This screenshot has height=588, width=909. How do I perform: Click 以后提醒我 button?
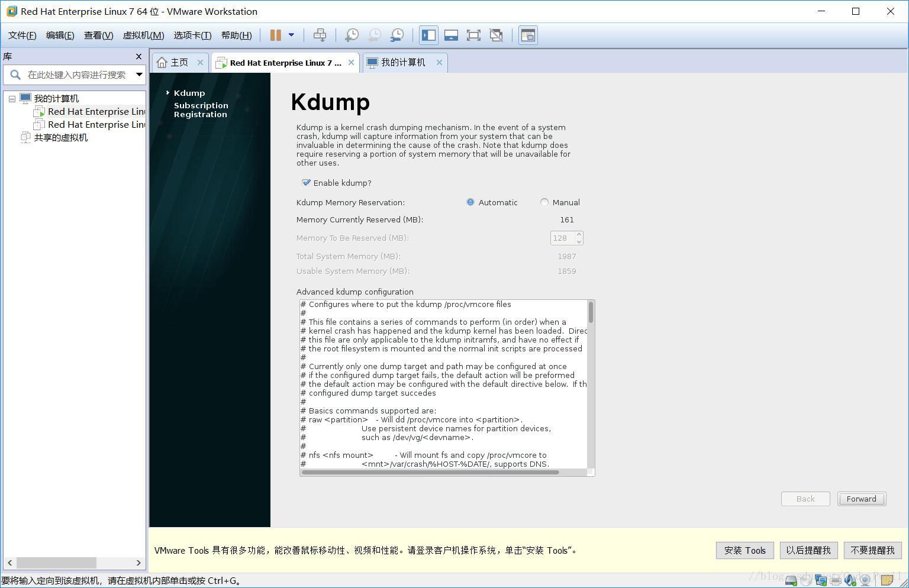pos(808,550)
